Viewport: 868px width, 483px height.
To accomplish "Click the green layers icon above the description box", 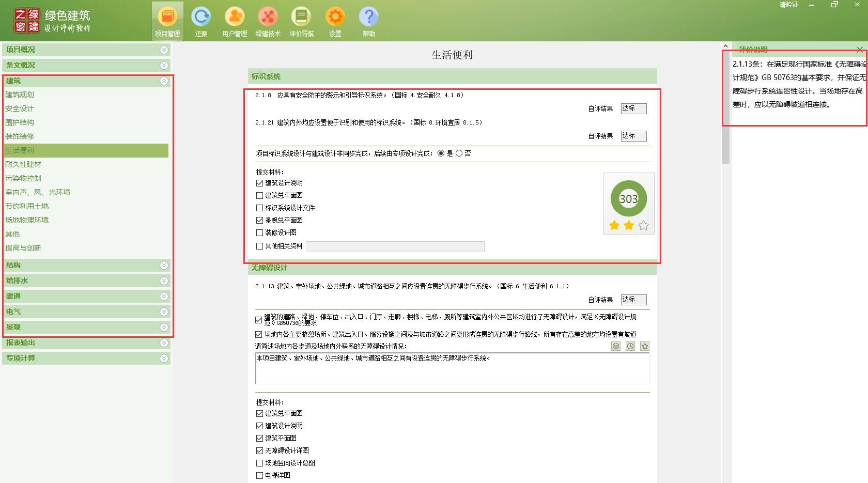I will point(616,346).
